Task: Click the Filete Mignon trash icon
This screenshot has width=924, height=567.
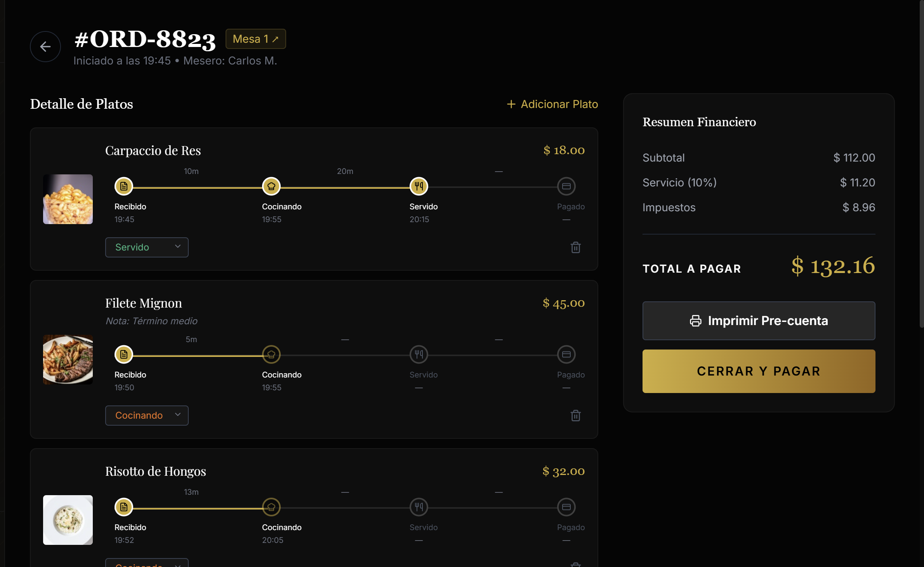Action: pos(575,416)
